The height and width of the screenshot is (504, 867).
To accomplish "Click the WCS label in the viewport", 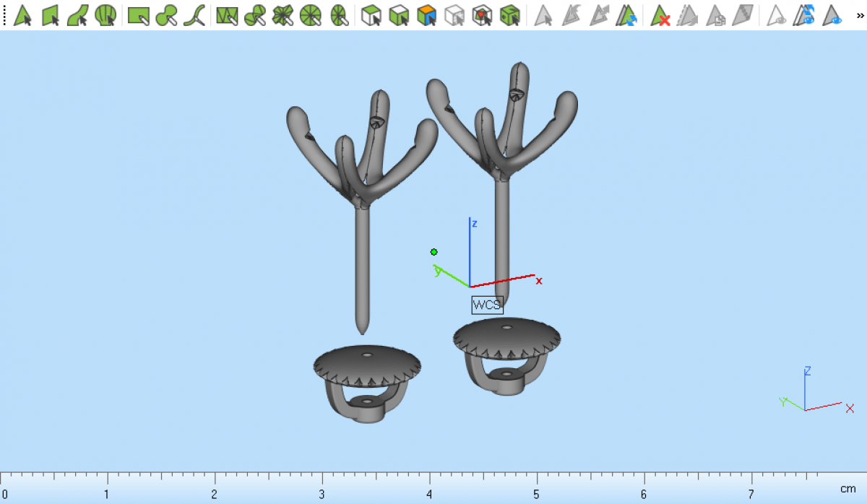I will click(486, 305).
